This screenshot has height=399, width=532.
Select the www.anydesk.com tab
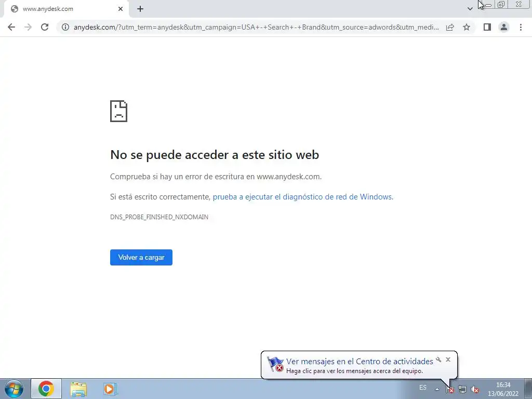(66, 9)
